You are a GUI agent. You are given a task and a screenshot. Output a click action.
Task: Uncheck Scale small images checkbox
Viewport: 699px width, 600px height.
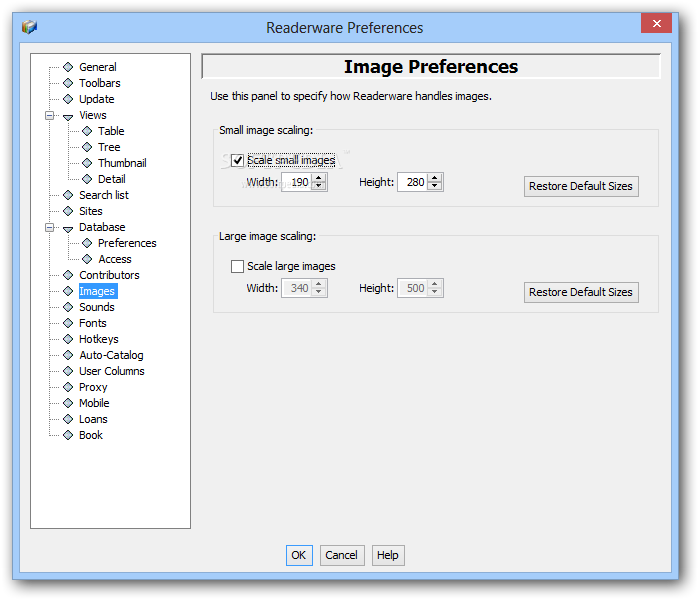pos(237,160)
